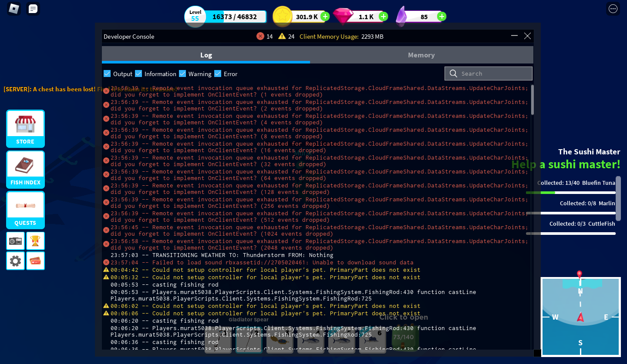Viewport: 627px width, 364px height.
Task: Click the 'Failed to load sound' error line
Action: coord(262,262)
